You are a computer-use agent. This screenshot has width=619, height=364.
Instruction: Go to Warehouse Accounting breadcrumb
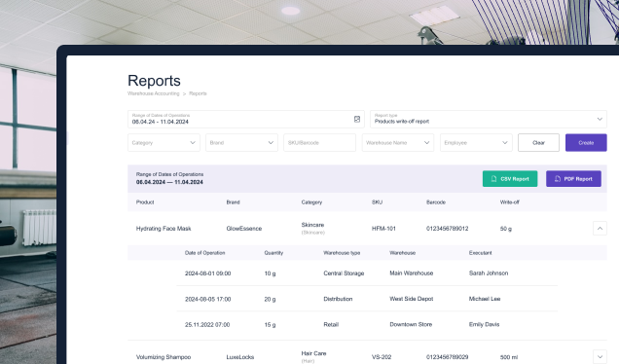coord(153,93)
